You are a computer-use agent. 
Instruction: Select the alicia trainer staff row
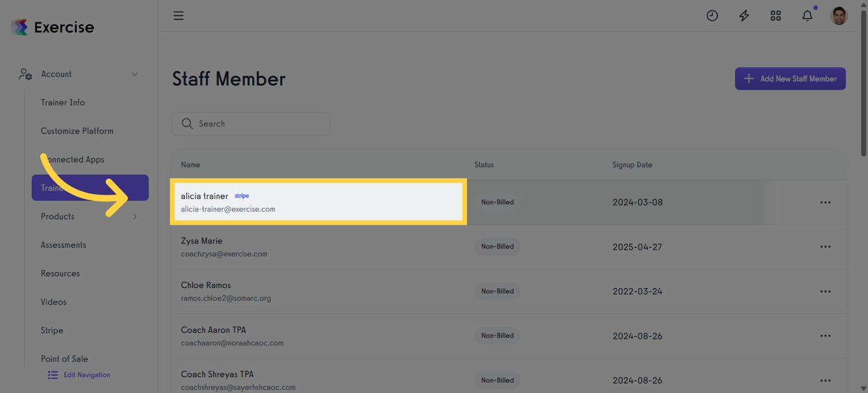click(x=318, y=202)
